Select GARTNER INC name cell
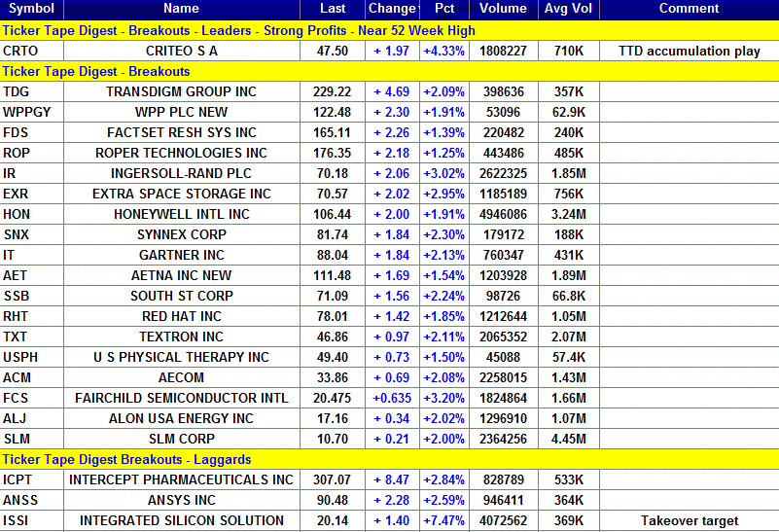Image resolution: width=779 pixels, height=532 pixels. tap(181, 255)
